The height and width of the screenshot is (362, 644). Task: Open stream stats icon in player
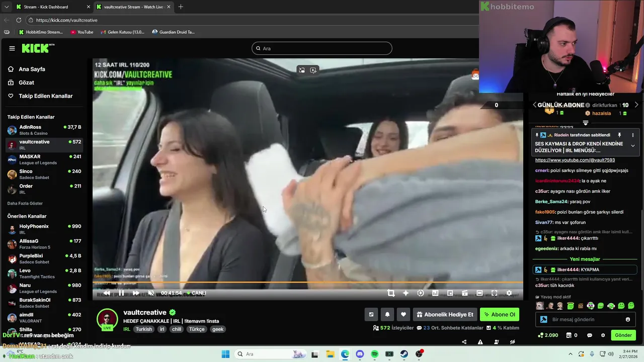(x=435, y=293)
